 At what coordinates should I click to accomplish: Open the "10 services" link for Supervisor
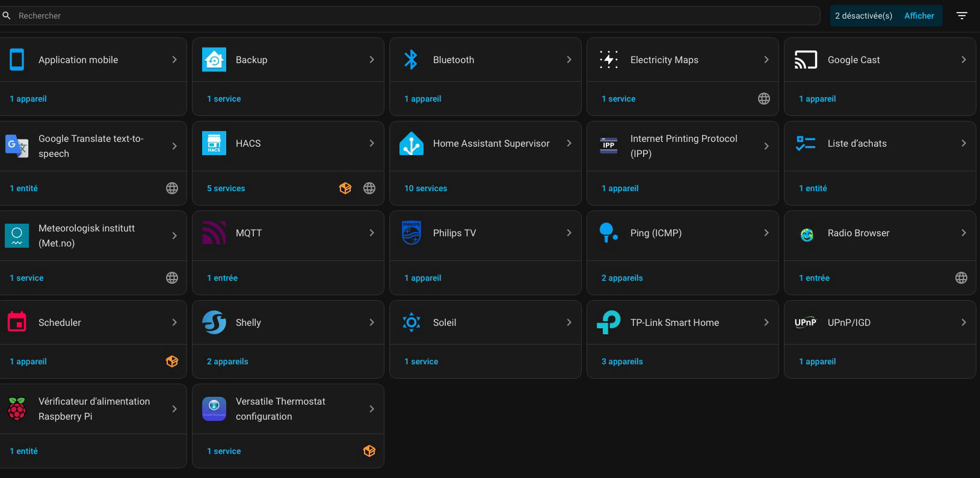coord(425,188)
